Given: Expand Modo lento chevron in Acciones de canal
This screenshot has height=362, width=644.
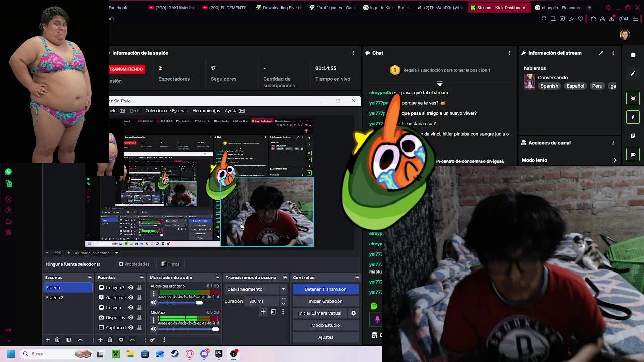Looking at the screenshot, I should (614, 160).
